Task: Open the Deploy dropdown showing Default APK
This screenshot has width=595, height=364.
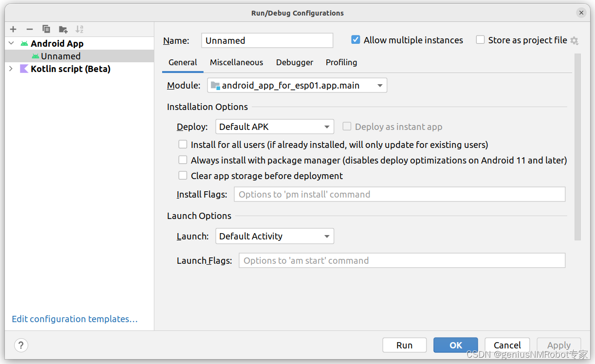Action: point(326,127)
